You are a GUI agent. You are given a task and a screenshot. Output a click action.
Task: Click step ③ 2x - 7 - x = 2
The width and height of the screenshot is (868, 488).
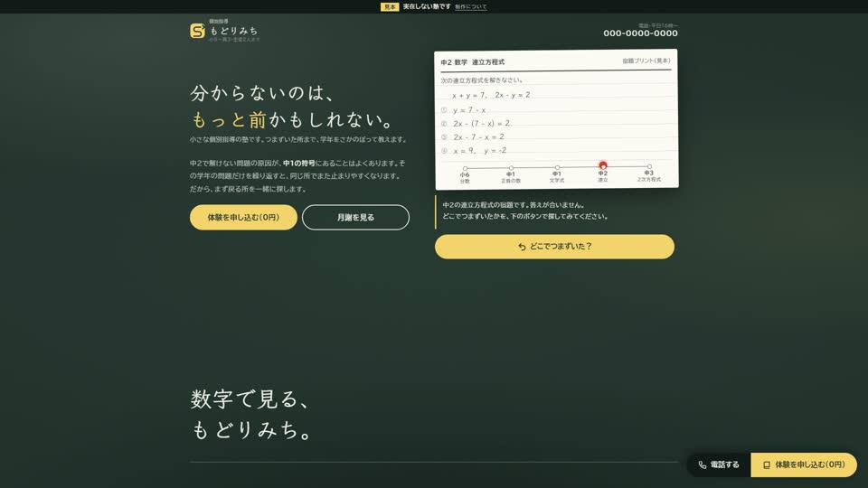point(473,136)
